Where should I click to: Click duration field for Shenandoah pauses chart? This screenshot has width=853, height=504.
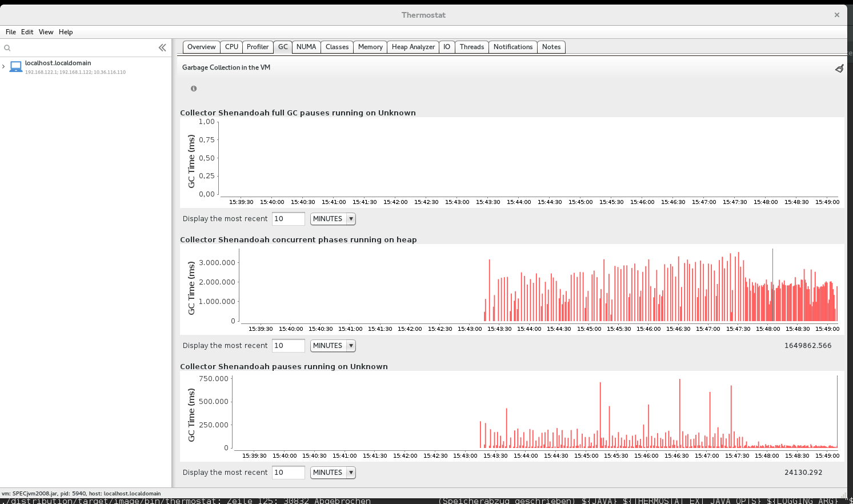pos(288,473)
